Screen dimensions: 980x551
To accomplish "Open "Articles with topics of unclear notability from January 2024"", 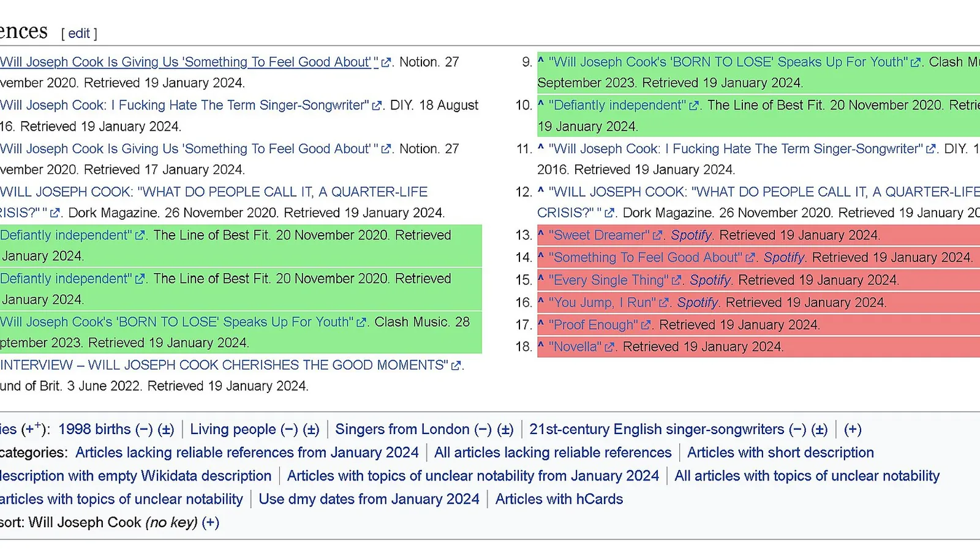I will coord(473,476).
